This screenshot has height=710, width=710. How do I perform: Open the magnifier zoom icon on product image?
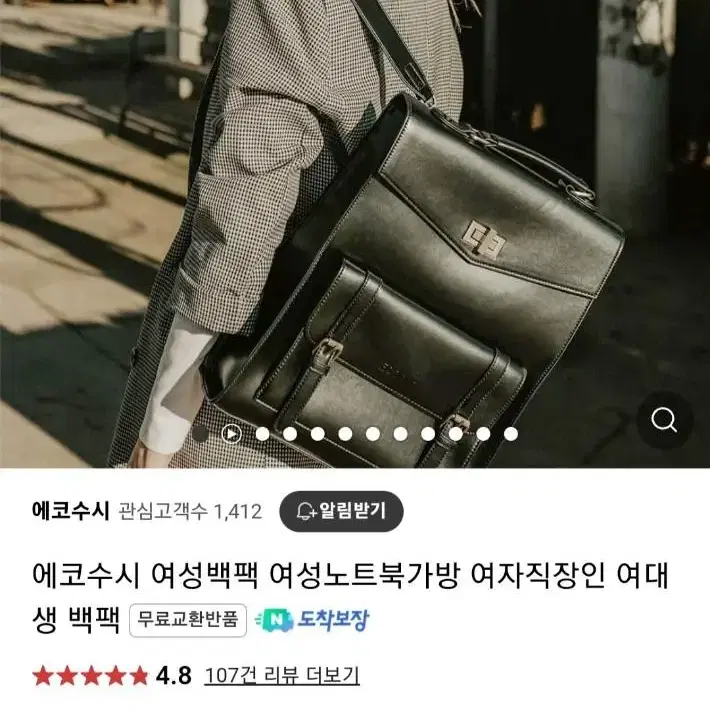click(664, 421)
